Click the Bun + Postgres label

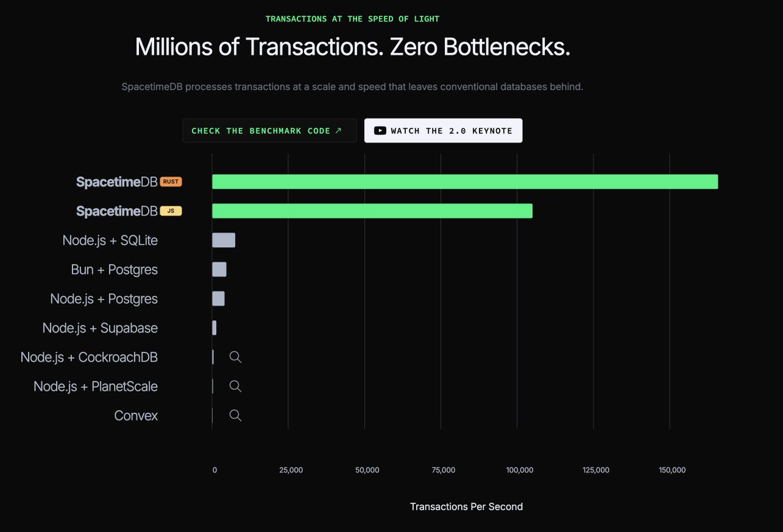pyautogui.click(x=114, y=269)
